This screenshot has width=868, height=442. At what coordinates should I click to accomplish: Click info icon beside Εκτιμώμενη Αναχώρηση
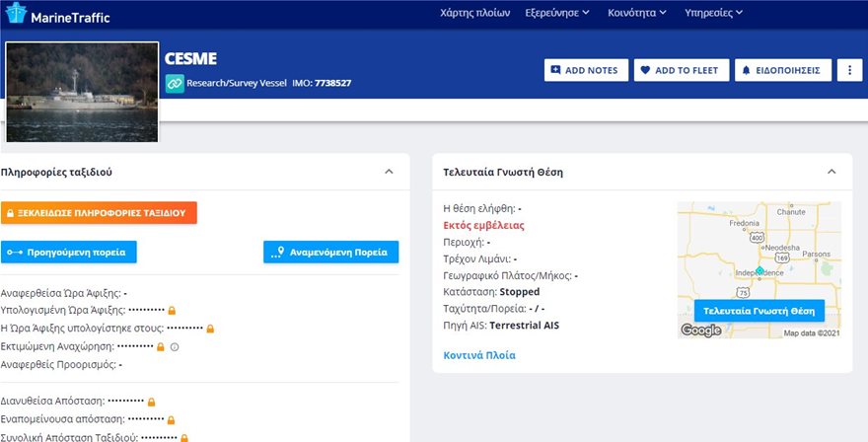coord(175,346)
